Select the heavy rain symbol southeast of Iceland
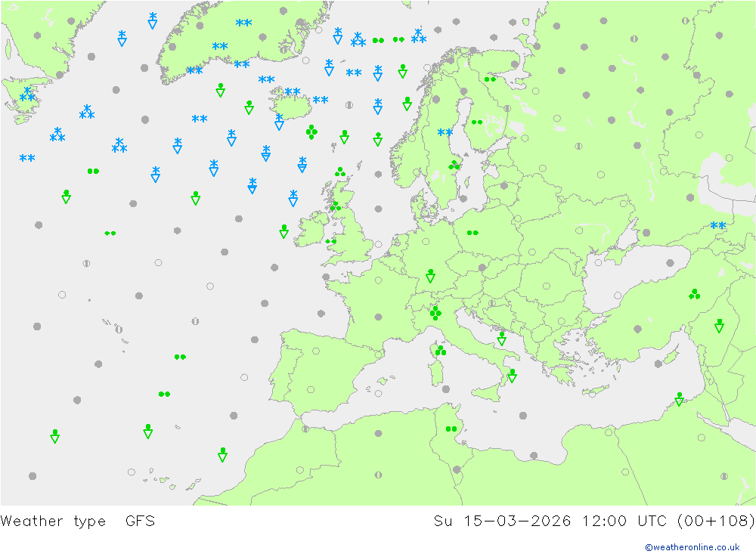The height and width of the screenshot is (554, 756). tap(312, 132)
